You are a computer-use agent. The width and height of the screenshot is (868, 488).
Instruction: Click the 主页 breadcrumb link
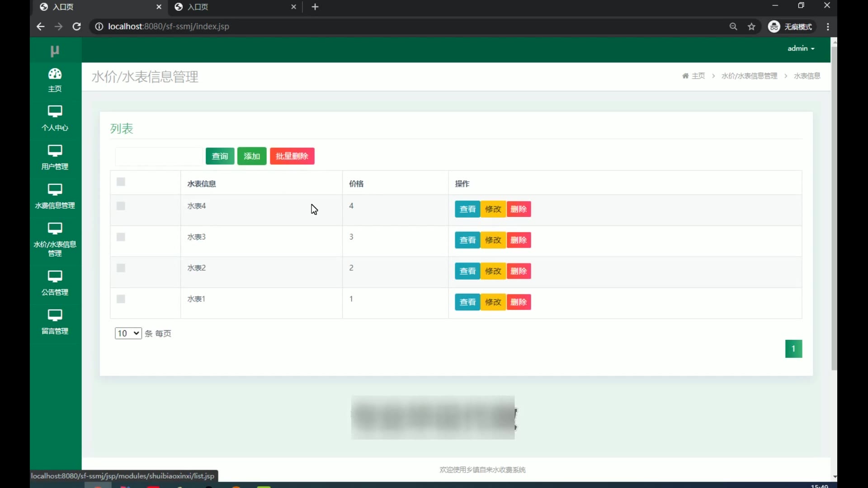(698, 76)
